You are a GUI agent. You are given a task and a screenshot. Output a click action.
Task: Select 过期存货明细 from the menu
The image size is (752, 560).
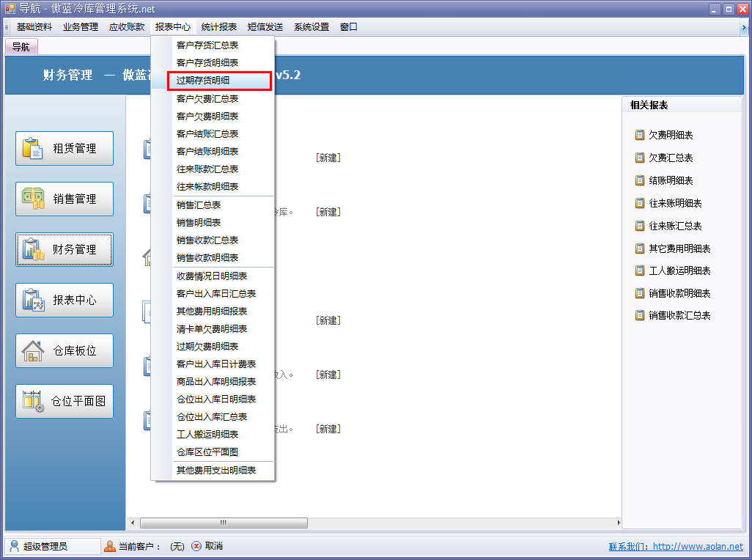(x=202, y=81)
